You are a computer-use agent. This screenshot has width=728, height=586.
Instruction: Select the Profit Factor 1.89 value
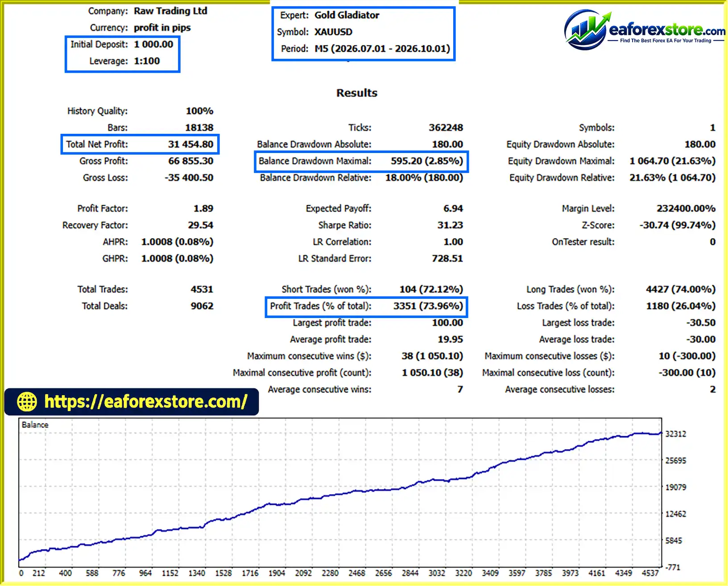[203, 209]
